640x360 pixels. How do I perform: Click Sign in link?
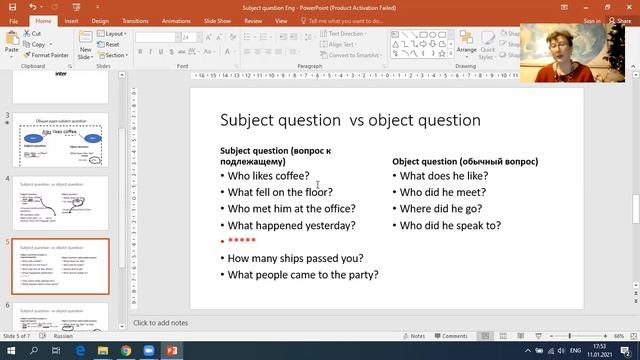click(592, 21)
